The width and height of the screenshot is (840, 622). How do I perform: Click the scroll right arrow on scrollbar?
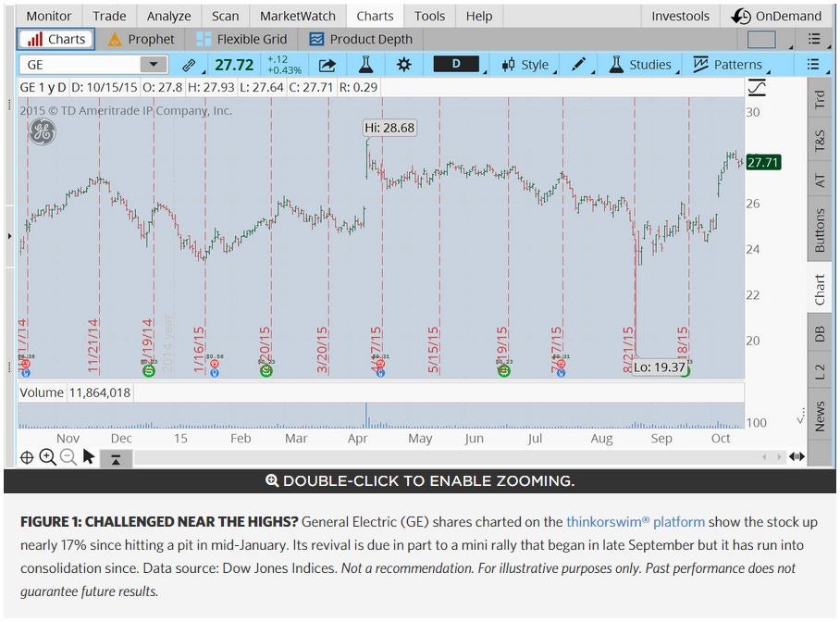(x=778, y=457)
